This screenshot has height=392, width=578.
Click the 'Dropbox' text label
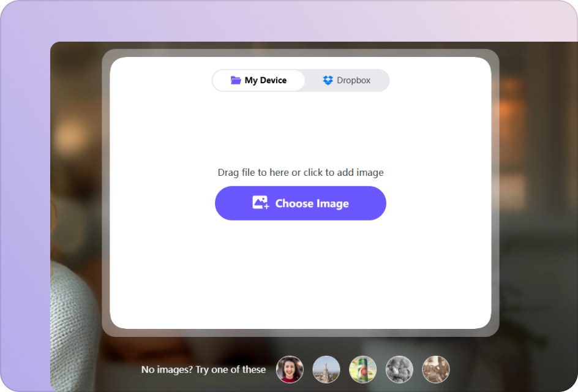(353, 80)
